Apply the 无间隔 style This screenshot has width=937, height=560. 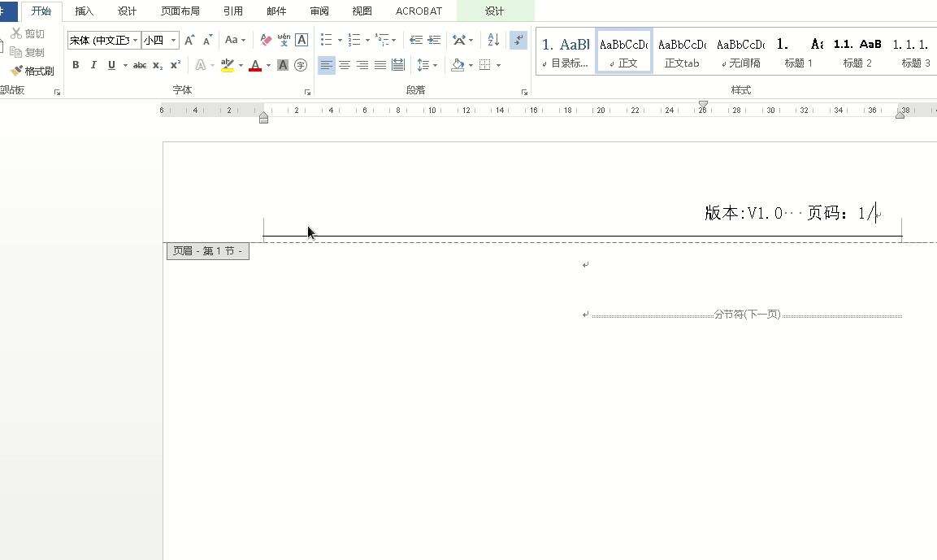pos(740,51)
